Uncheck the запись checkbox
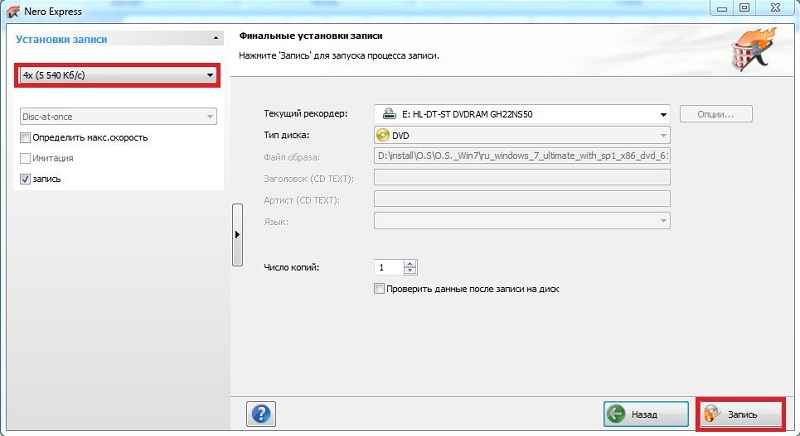 click(x=26, y=179)
